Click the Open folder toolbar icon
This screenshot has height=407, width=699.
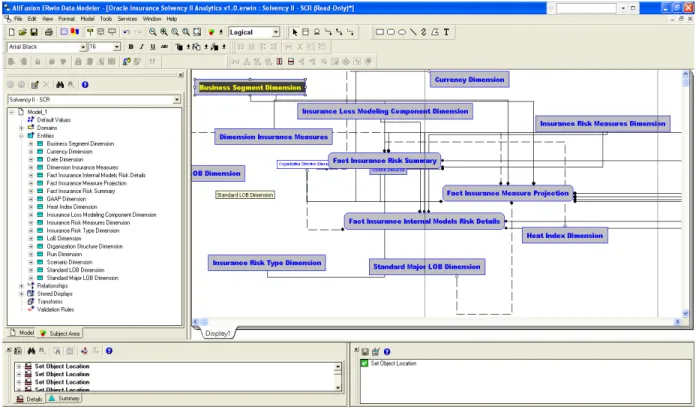22,32
